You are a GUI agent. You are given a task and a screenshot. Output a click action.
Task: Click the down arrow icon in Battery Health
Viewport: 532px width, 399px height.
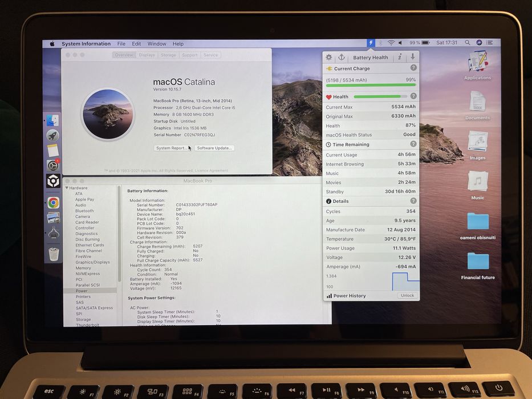(x=413, y=56)
